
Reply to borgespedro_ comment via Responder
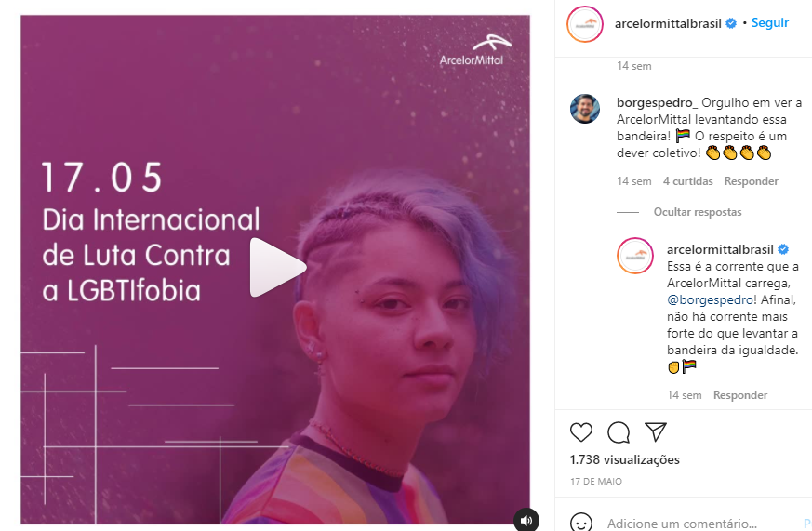click(x=751, y=181)
